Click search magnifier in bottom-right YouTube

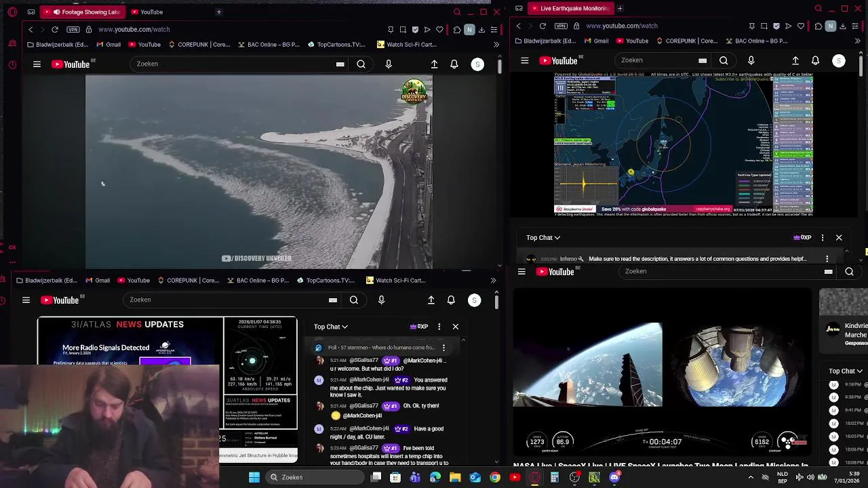point(849,272)
